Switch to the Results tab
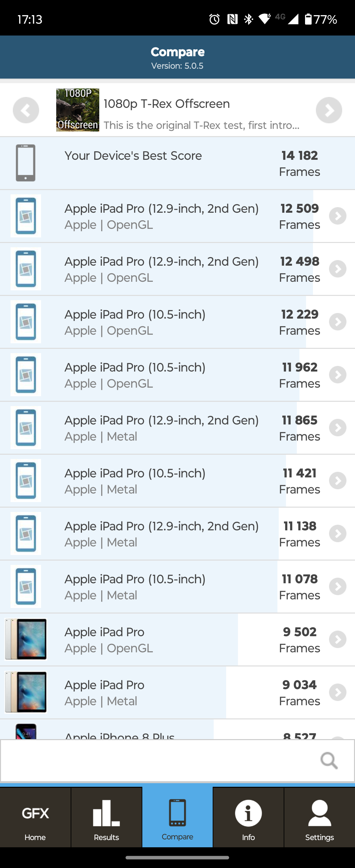355x868 pixels. [106, 818]
